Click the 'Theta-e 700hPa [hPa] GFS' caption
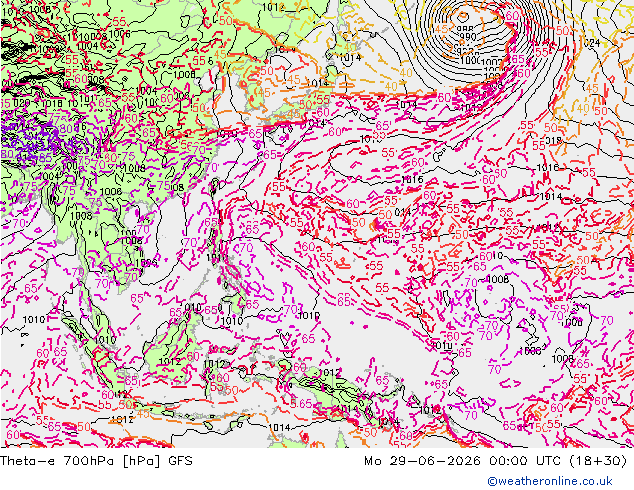 point(96,461)
